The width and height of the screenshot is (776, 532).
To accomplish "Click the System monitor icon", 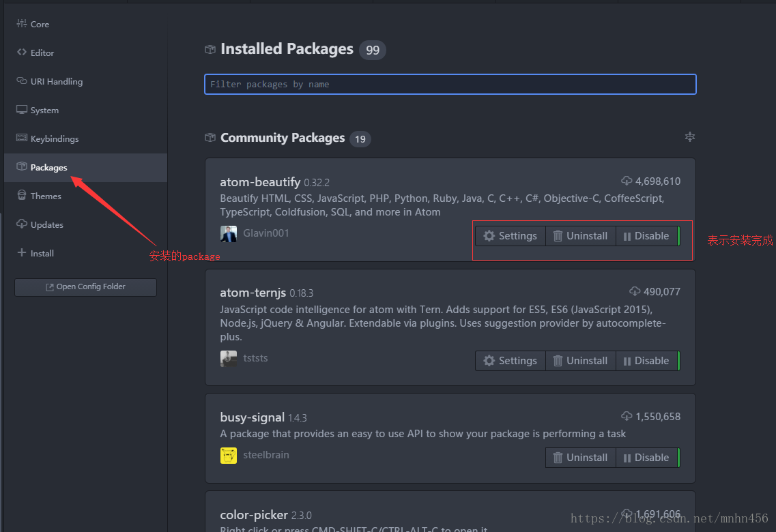I will click(21, 109).
